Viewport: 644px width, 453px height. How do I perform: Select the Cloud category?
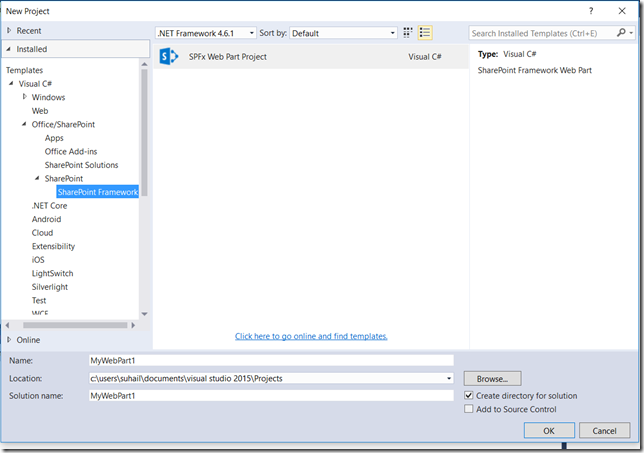42,232
